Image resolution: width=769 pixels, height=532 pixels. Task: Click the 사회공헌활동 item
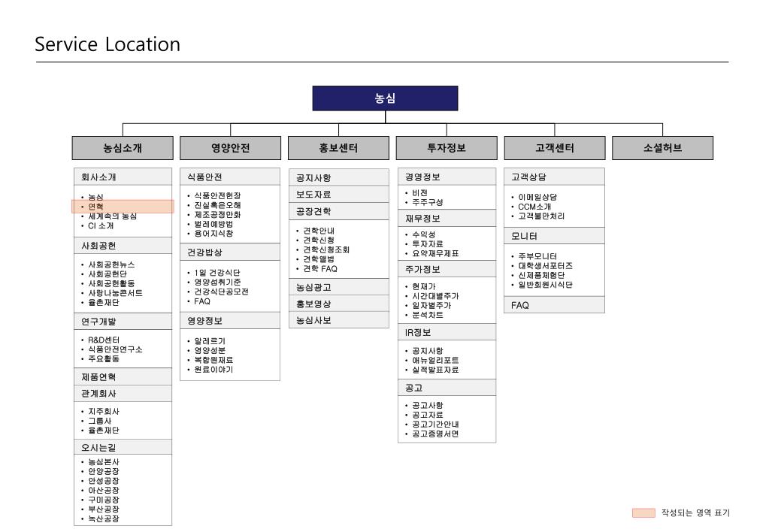pyautogui.click(x=111, y=283)
